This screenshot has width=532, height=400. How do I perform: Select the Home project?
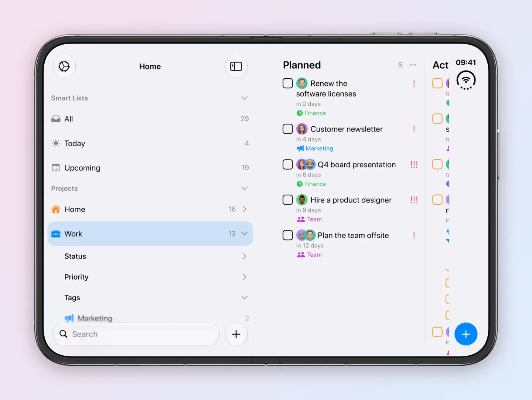tap(150, 209)
